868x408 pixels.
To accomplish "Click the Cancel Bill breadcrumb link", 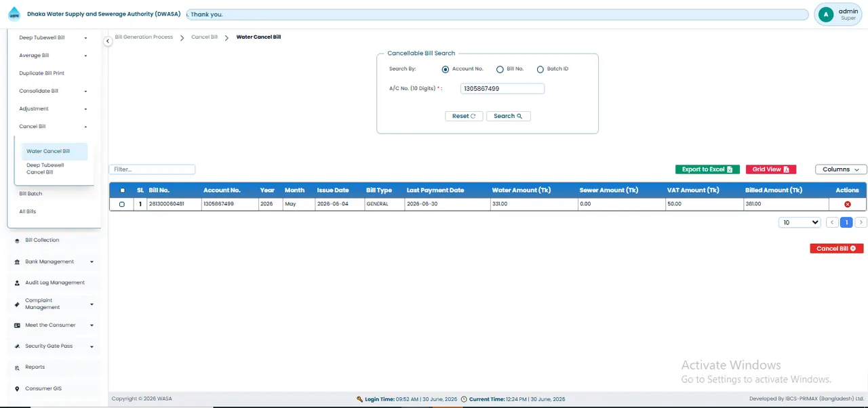I will 204,37.
